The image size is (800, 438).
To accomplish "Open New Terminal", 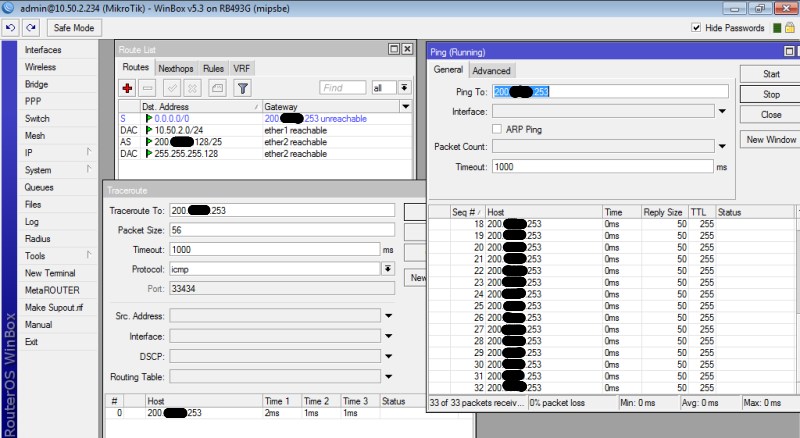I will [50, 273].
